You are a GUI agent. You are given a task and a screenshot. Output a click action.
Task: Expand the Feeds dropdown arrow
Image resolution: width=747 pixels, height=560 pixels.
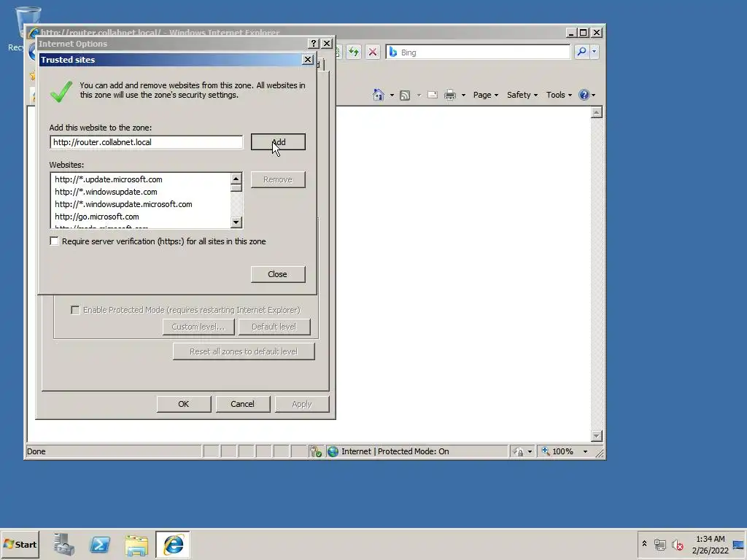point(419,95)
